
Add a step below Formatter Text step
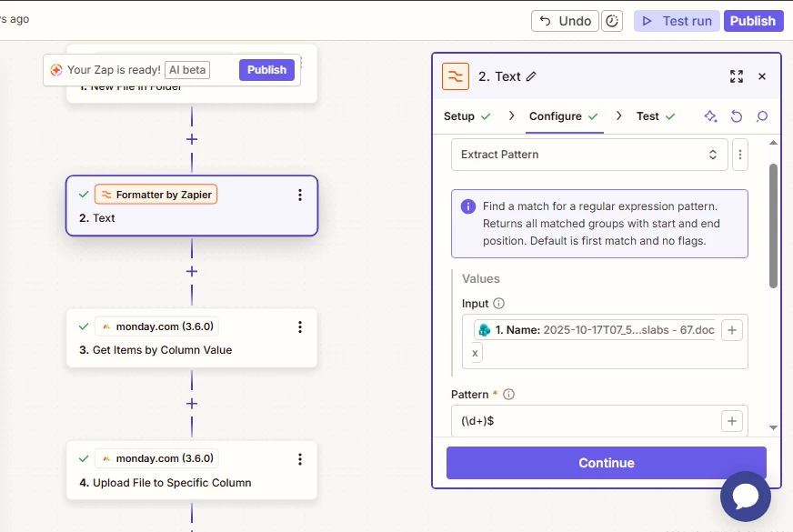coord(192,272)
